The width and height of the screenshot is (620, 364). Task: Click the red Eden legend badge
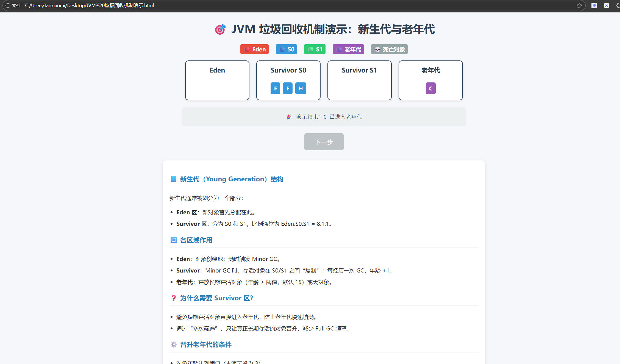(x=254, y=49)
